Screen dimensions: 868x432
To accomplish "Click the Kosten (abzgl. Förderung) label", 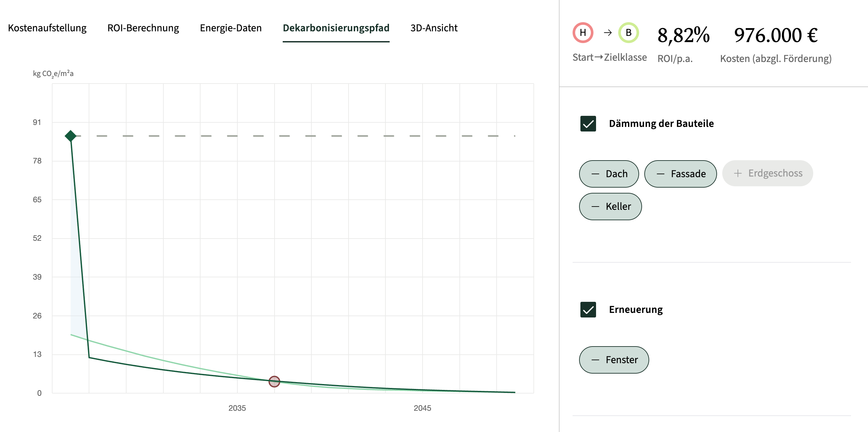I will (776, 59).
